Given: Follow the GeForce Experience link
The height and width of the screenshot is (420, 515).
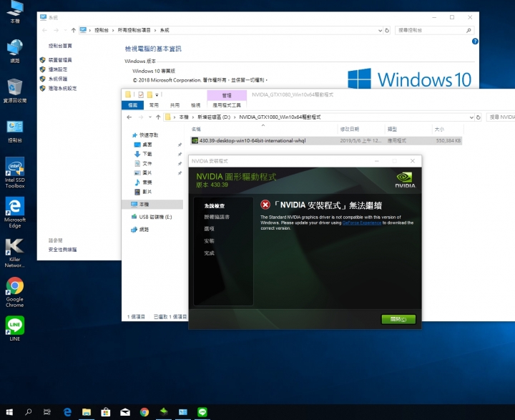Looking at the screenshot, I should pos(362,223).
